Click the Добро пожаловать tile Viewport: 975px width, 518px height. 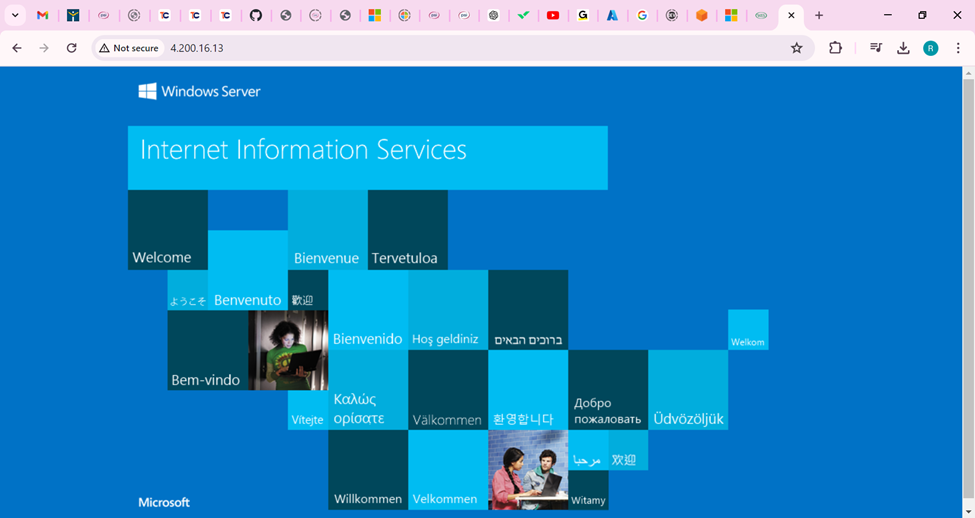tap(608, 390)
